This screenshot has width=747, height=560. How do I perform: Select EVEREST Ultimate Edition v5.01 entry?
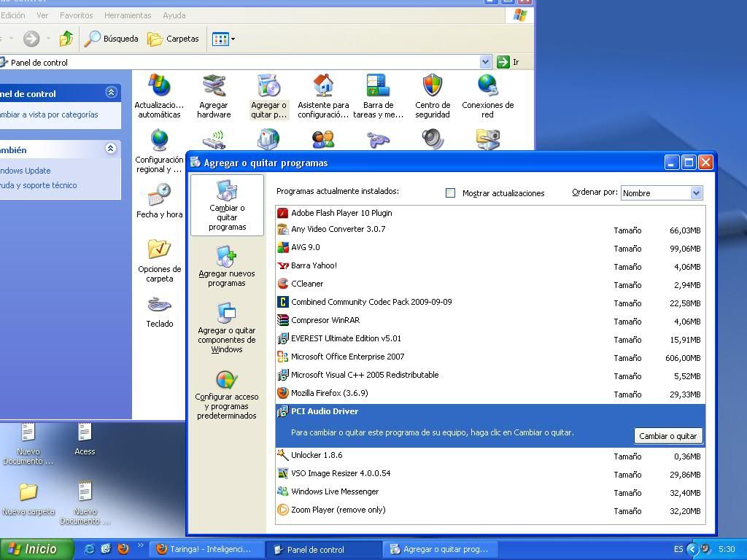(x=490, y=338)
